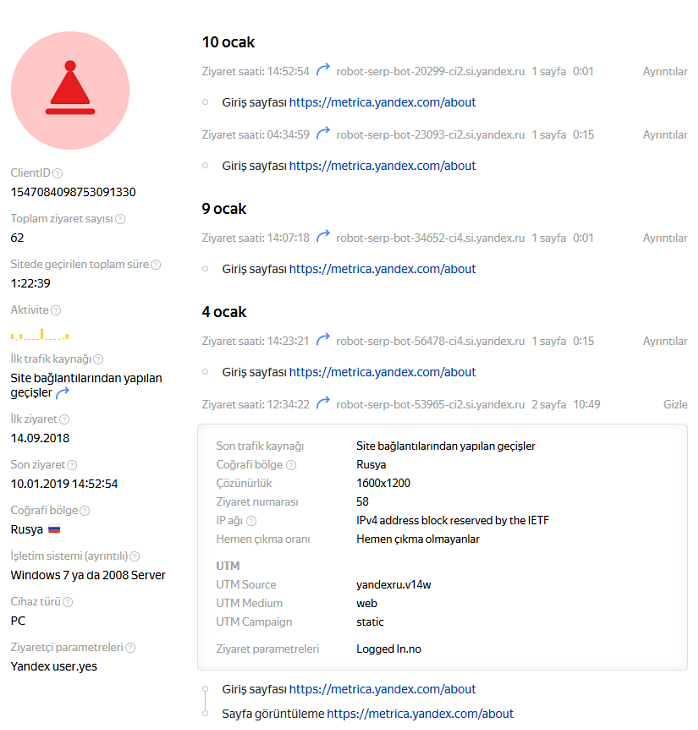
Task: Open Sitede geçirilen toplam süre help icon
Action: coord(156,265)
